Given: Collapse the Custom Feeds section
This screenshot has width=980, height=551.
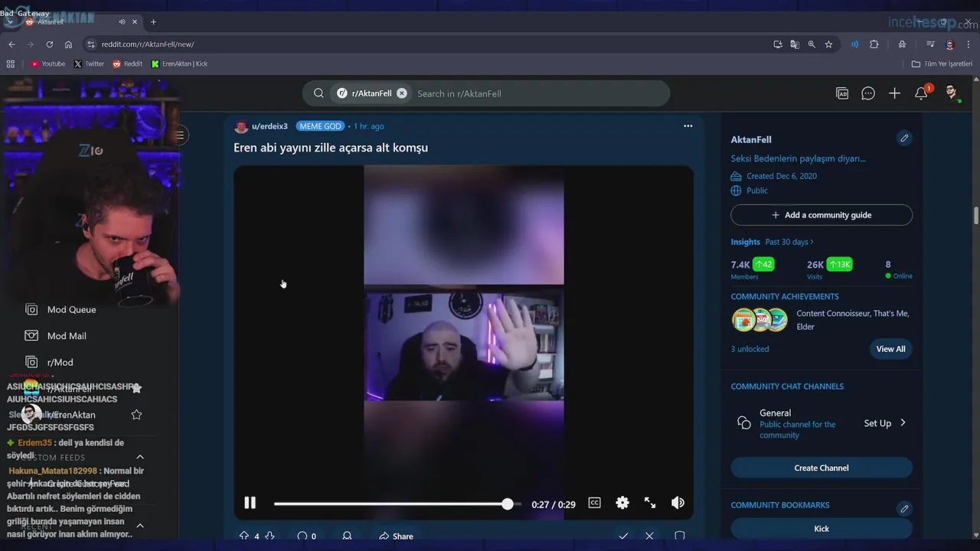Looking at the screenshot, I should [140, 458].
